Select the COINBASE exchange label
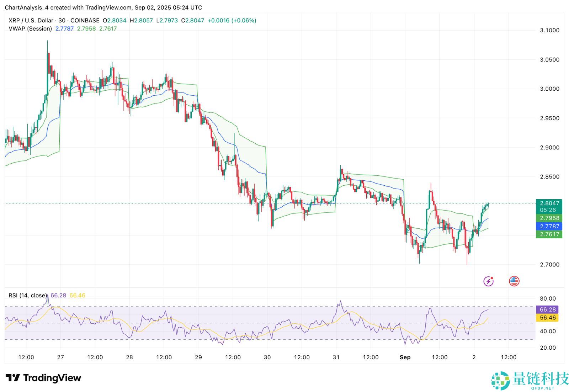The height and width of the screenshot is (392, 569). click(85, 21)
